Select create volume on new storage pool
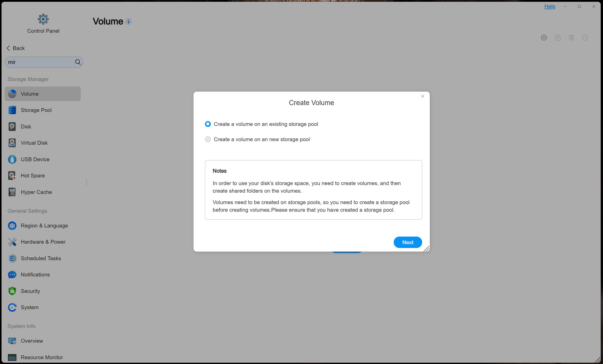This screenshot has height=364, width=603. click(x=208, y=139)
